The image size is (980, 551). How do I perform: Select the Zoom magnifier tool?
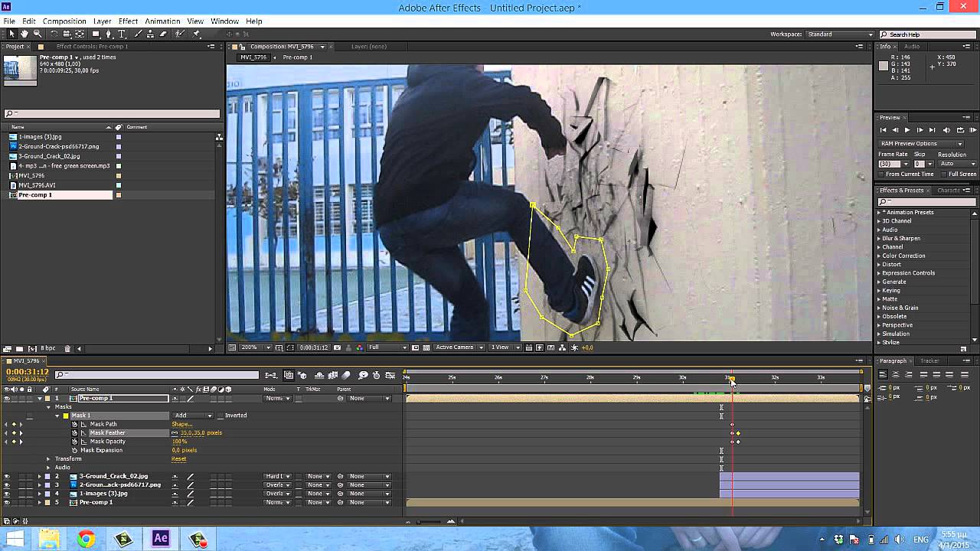[37, 34]
